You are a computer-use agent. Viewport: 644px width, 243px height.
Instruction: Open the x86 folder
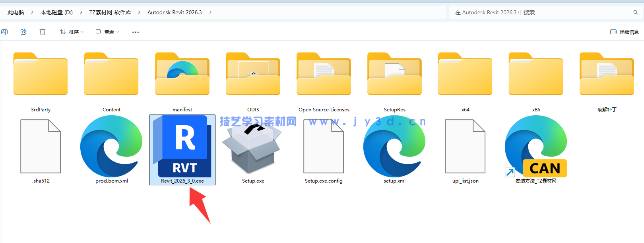(536, 74)
